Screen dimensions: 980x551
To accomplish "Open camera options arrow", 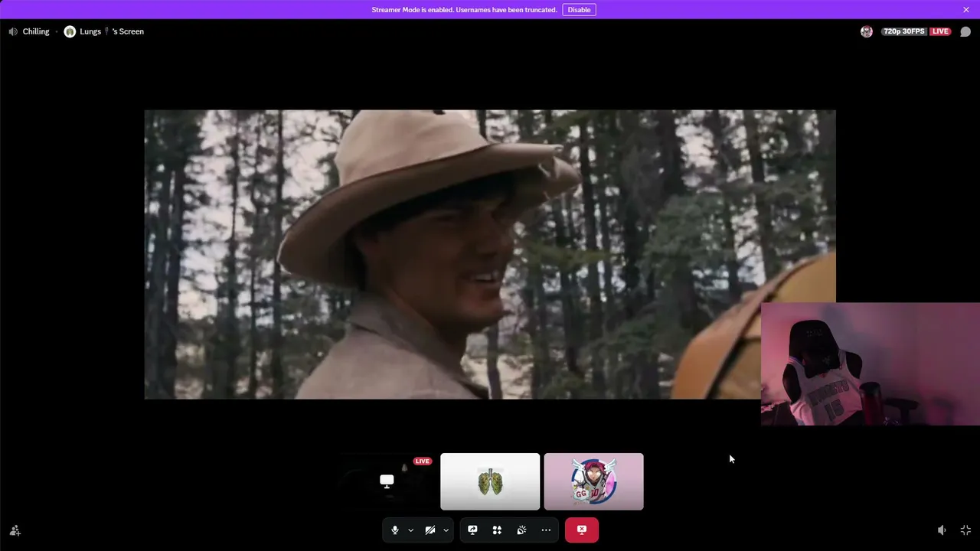I will click(x=446, y=530).
